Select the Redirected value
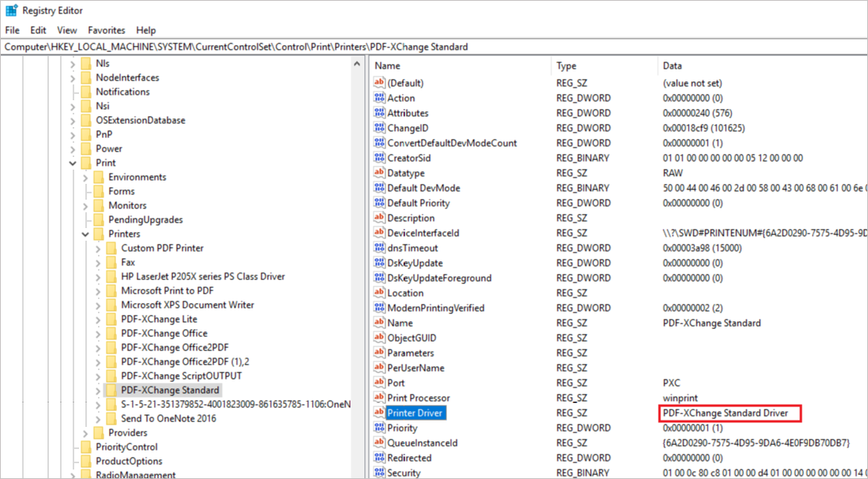The height and width of the screenshot is (479, 868). [410, 458]
